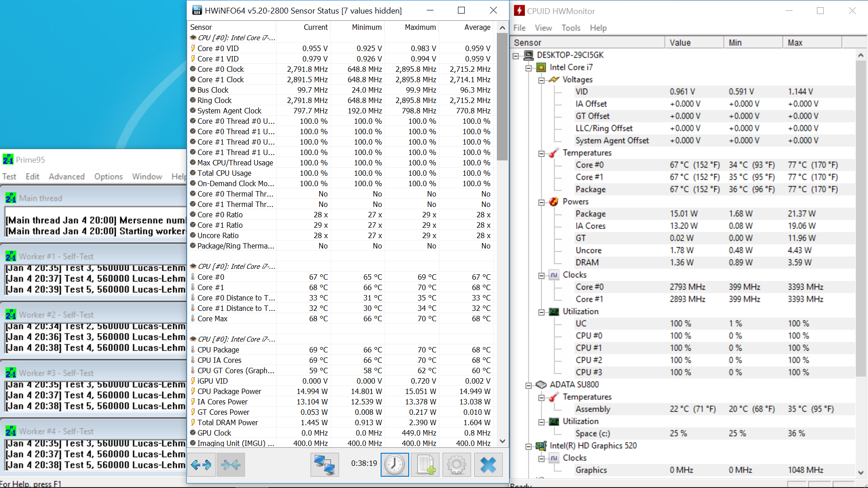This screenshot has height=488, width=868.
Task: Click Intel HD Graphics 520 card icon
Action: click(x=541, y=446)
